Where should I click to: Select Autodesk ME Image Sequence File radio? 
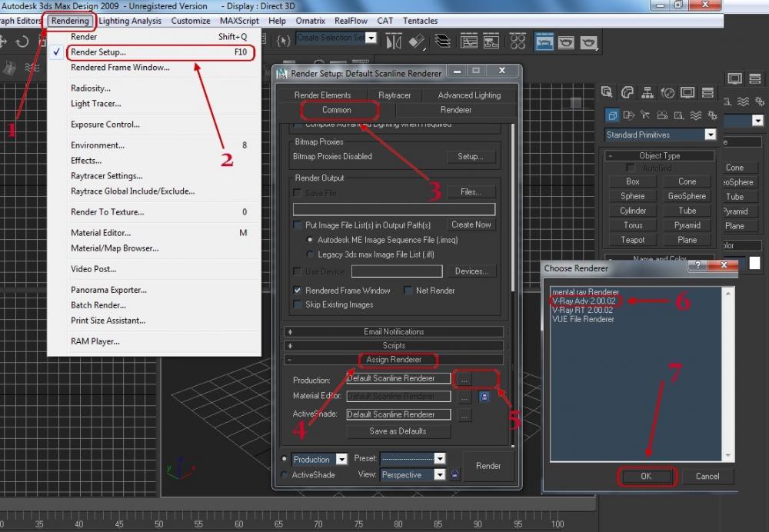click(309, 240)
